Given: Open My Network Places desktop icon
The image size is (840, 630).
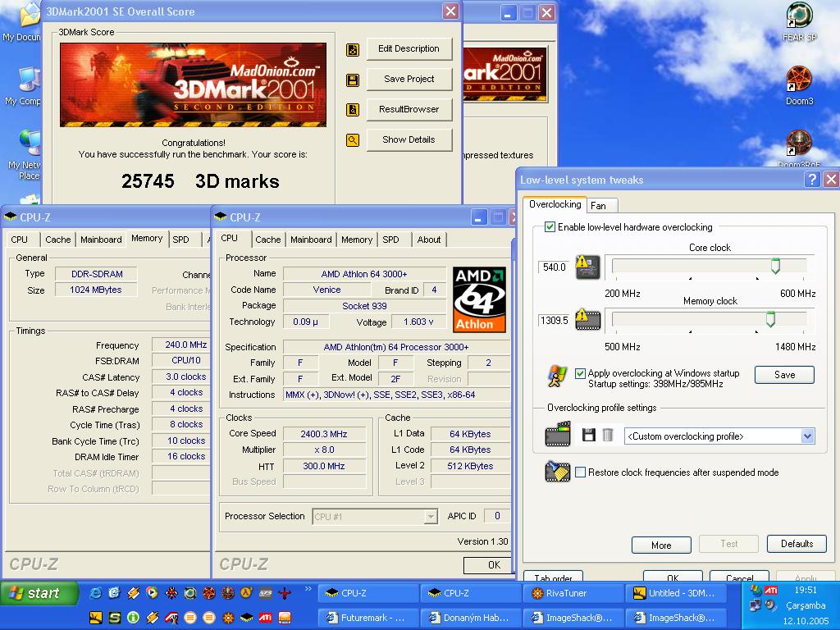Looking at the screenshot, I should pos(25,155).
